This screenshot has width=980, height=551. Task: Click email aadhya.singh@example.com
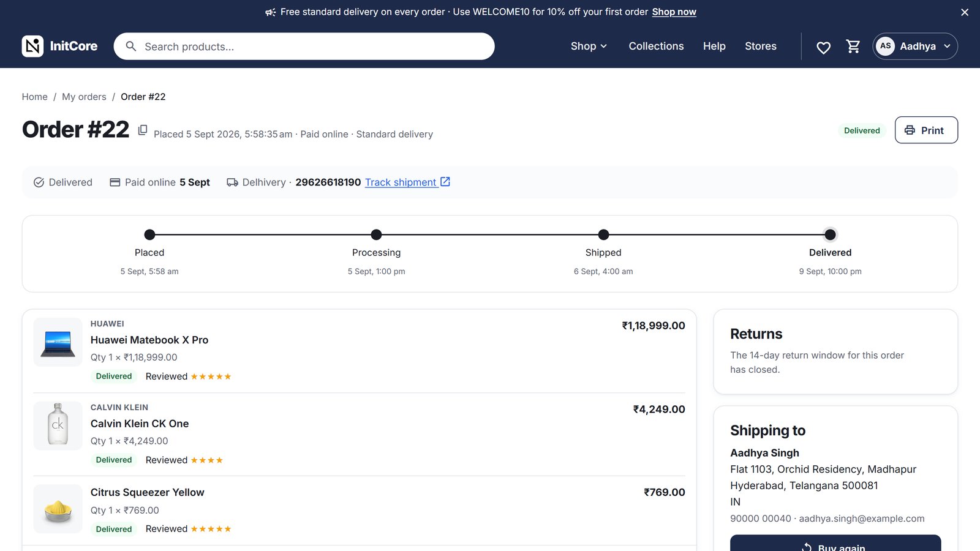(862, 519)
